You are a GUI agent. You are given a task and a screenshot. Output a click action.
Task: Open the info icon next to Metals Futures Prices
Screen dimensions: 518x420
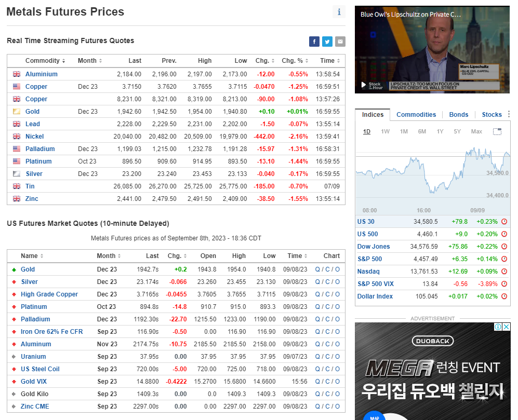(x=339, y=12)
